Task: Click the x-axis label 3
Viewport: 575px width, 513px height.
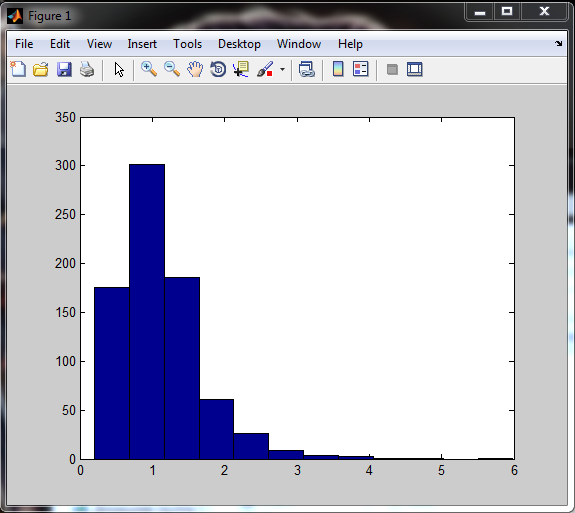Action: coord(297,470)
